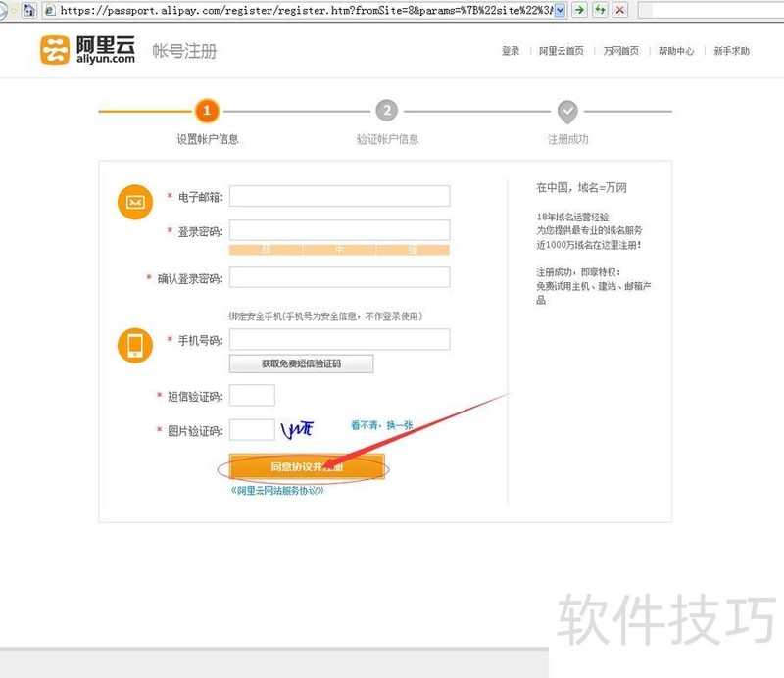Focus the 图片验证码 input box
Image resolution: width=784 pixels, height=678 pixels.
pyautogui.click(x=252, y=429)
